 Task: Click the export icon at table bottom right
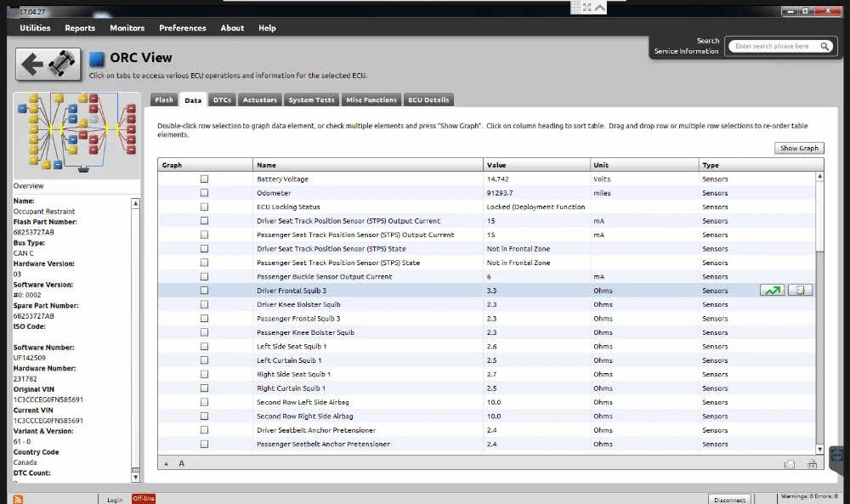click(812, 464)
